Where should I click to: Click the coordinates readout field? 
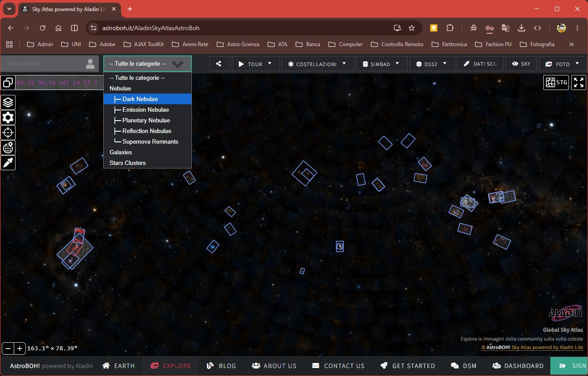click(x=59, y=82)
